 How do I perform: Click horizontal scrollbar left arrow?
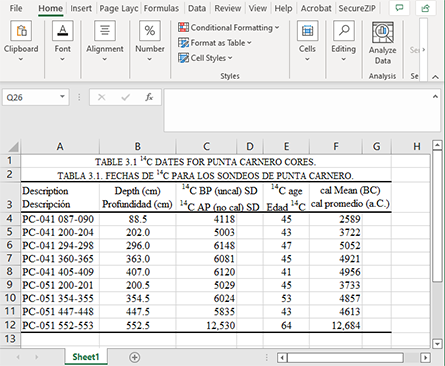click(282, 358)
